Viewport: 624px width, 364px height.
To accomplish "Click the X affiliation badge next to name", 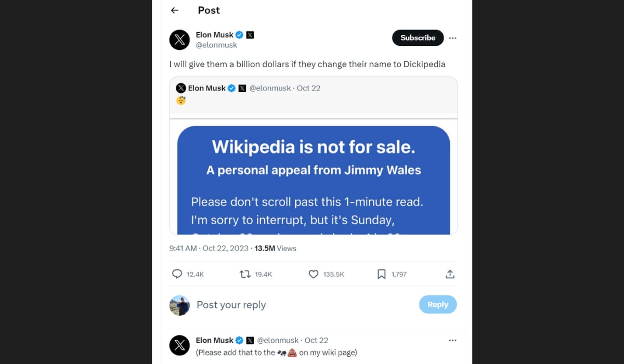I will coord(250,35).
